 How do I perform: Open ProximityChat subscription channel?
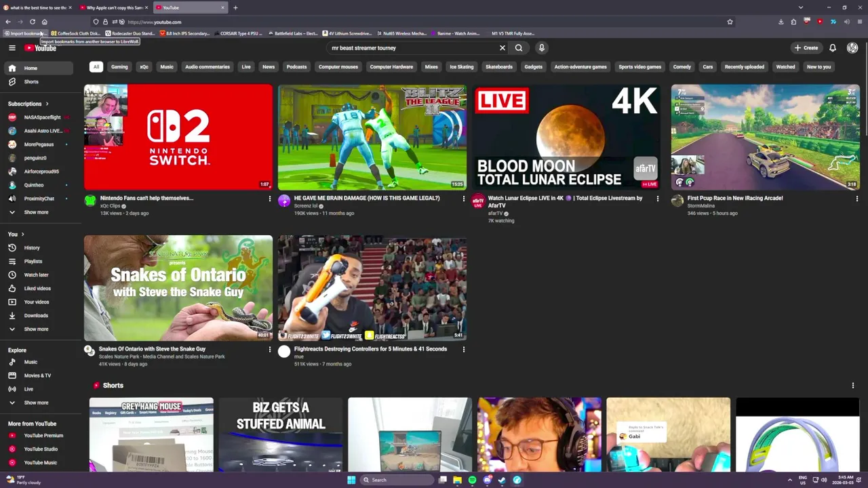tap(39, 199)
